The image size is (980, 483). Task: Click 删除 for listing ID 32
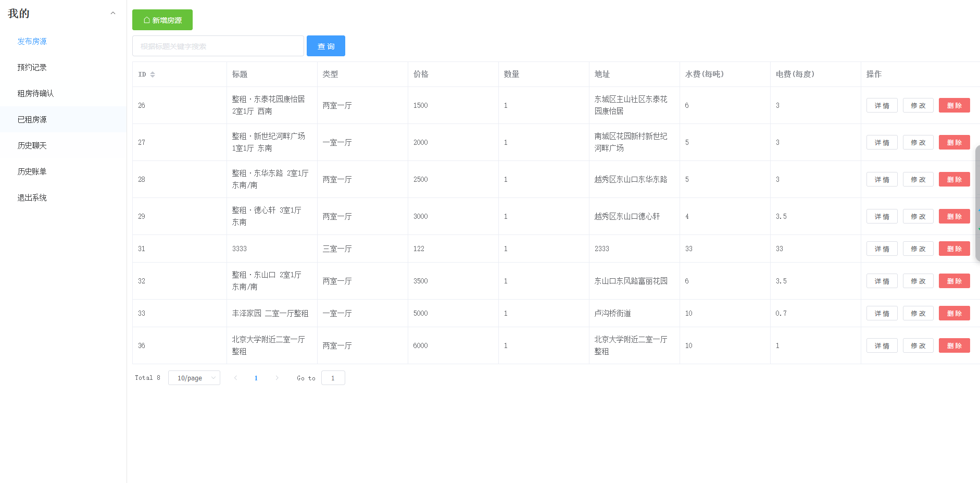coord(954,281)
